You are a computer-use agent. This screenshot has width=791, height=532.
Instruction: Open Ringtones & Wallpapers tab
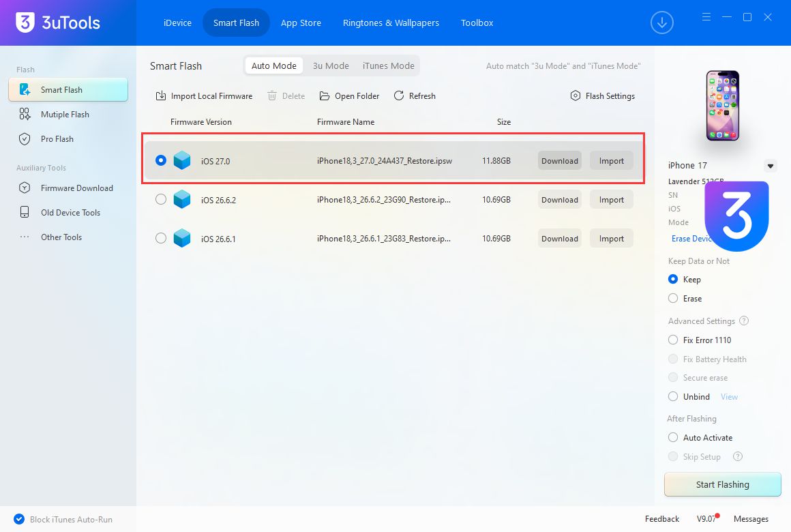click(391, 23)
